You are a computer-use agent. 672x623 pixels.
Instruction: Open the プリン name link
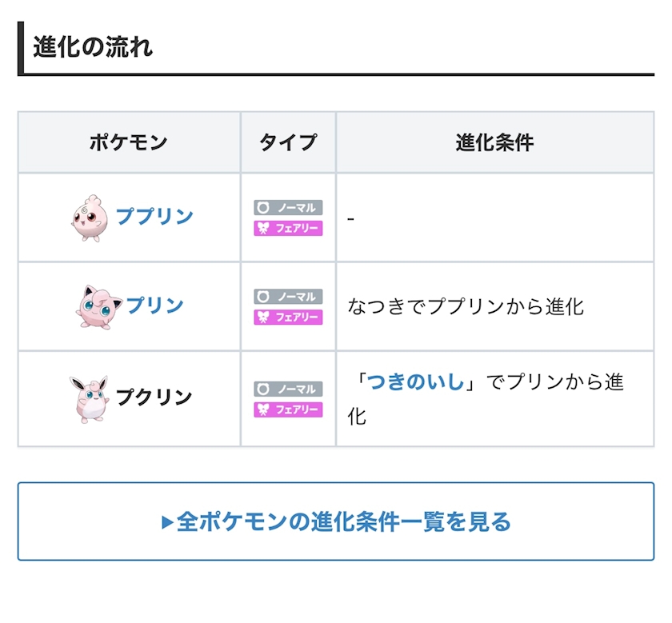pos(154,306)
